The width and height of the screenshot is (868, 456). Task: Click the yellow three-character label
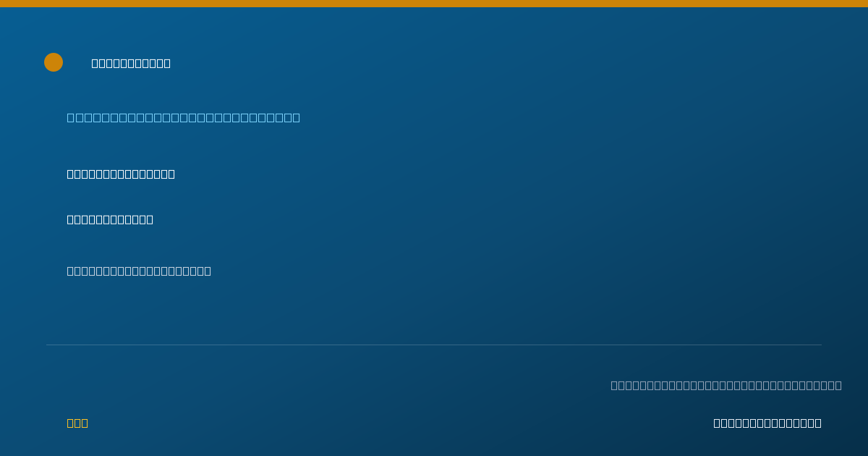[x=77, y=423]
